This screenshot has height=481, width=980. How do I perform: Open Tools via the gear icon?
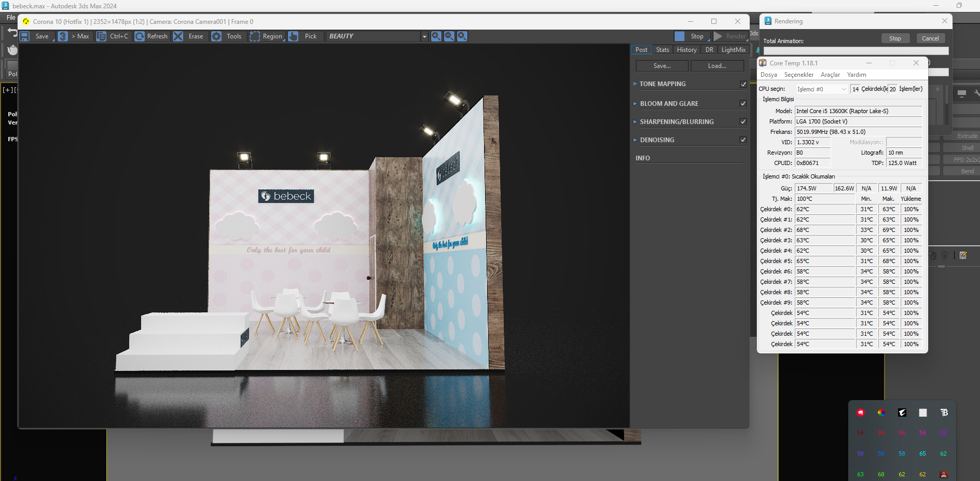pos(216,36)
